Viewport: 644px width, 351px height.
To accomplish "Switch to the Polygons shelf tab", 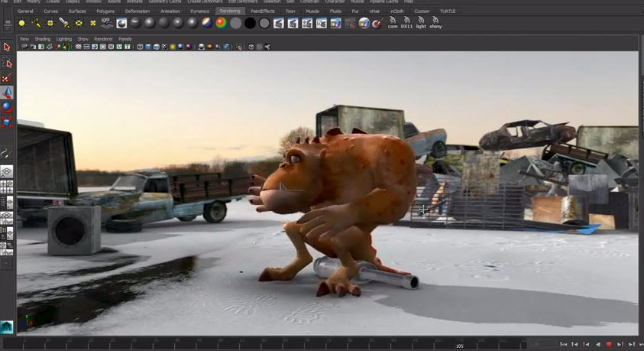I will click(105, 11).
